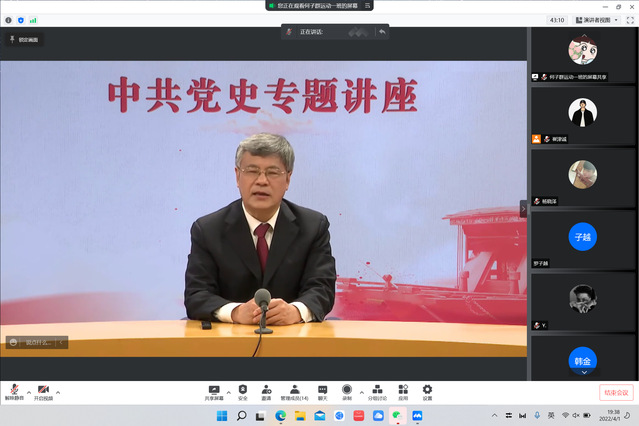Click Lock Screen (锁定画面) label
The width and height of the screenshot is (639, 426).
(27, 40)
